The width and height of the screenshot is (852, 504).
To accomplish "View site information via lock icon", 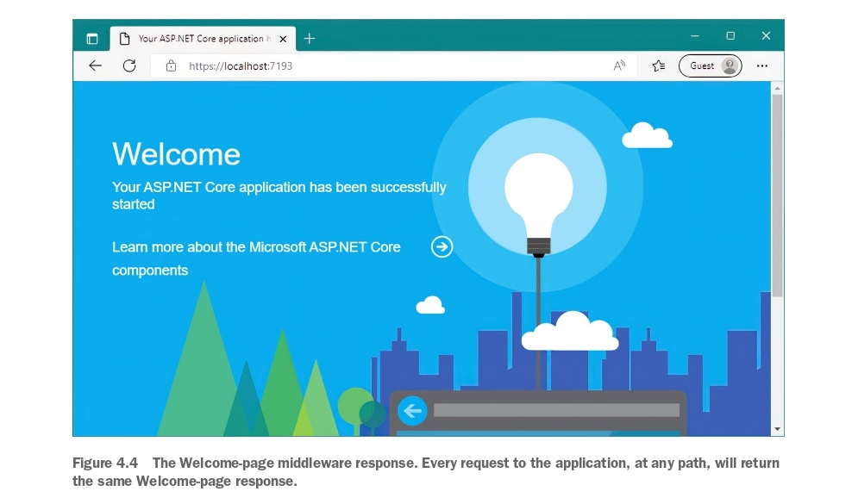I will coord(171,65).
